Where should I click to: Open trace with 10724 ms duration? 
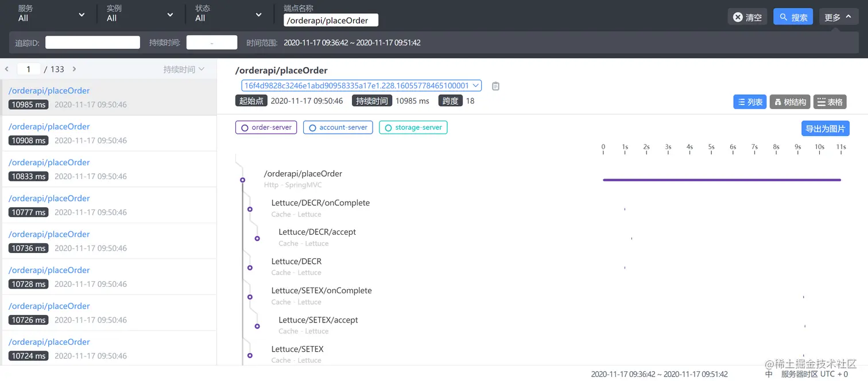click(109, 348)
